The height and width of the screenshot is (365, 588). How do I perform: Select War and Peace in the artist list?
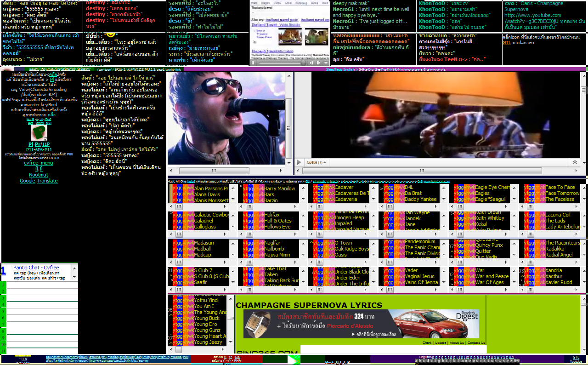point(492,276)
